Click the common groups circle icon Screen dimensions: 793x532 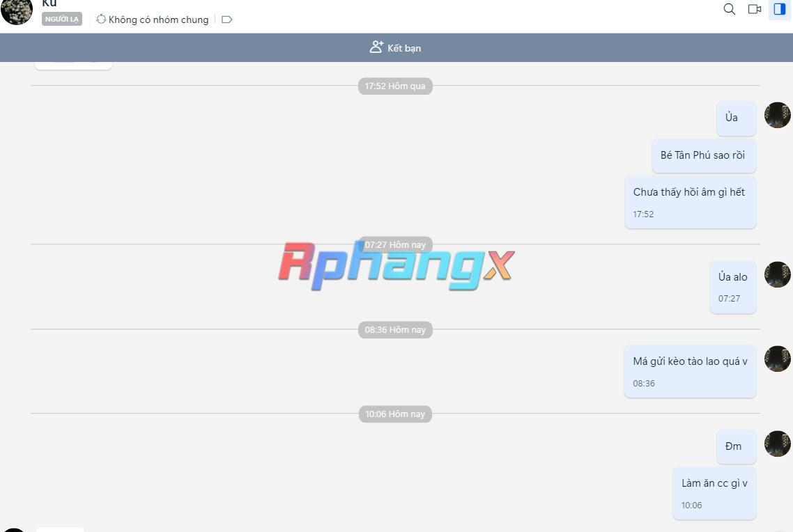pyautogui.click(x=101, y=19)
